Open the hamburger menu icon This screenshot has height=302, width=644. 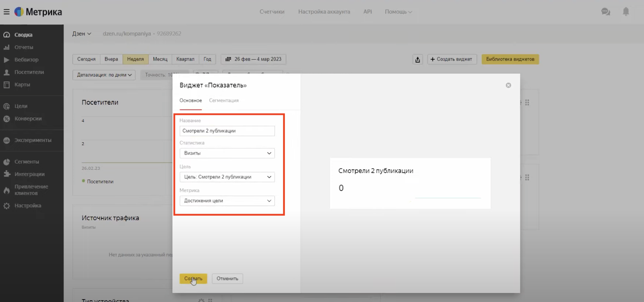[6, 12]
